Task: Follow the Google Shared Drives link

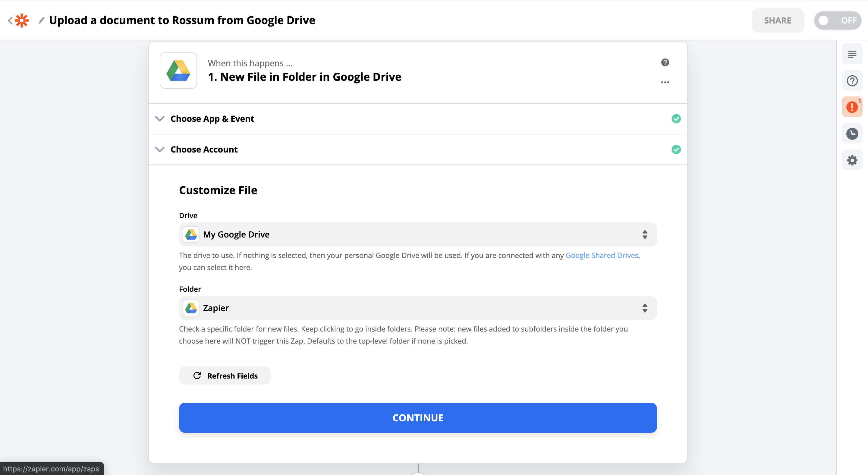Action: point(602,255)
